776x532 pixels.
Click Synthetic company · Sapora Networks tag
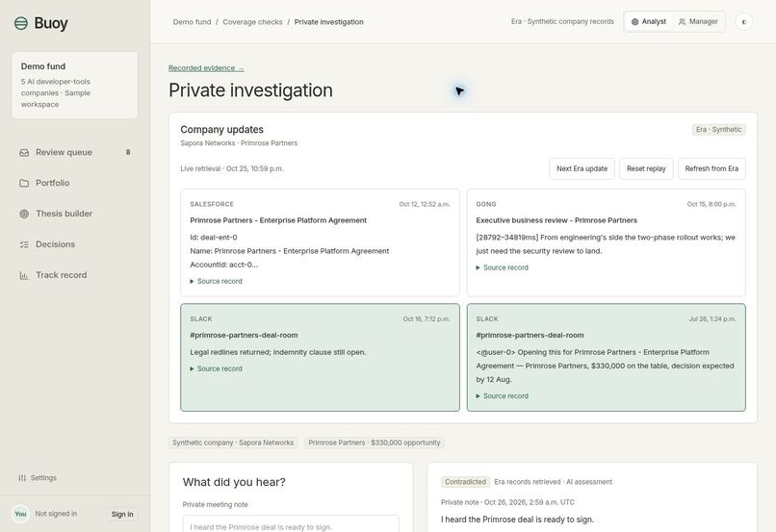(x=233, y=443)
